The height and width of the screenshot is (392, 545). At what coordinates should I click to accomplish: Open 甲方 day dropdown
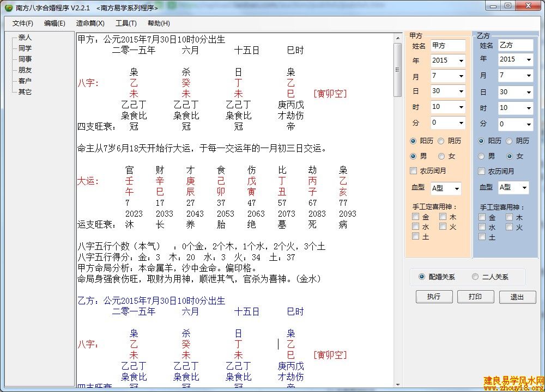pos(461,91)
